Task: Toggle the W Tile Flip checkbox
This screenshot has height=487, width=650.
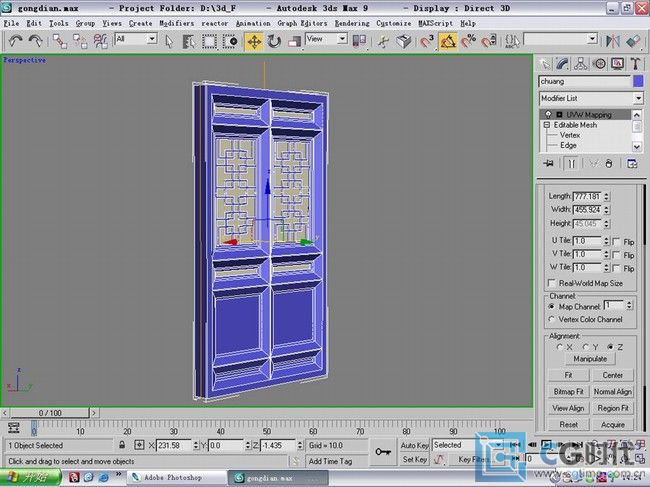Action: [x=616, y=268]
